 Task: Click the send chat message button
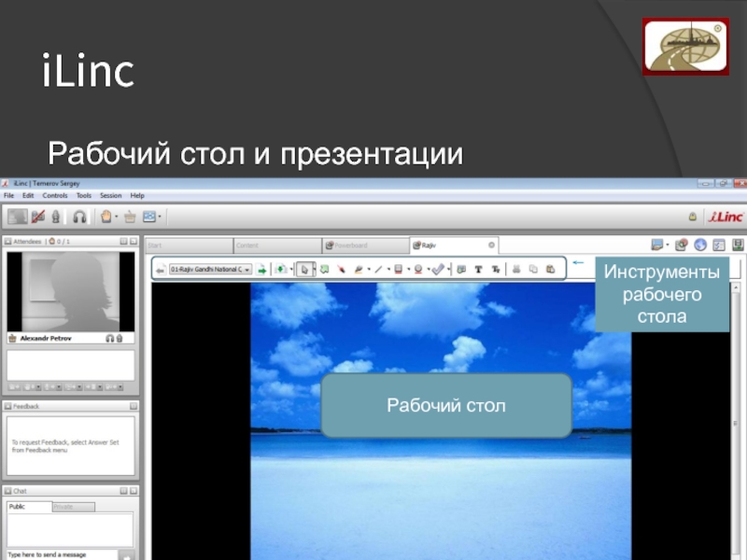(127, 555)
